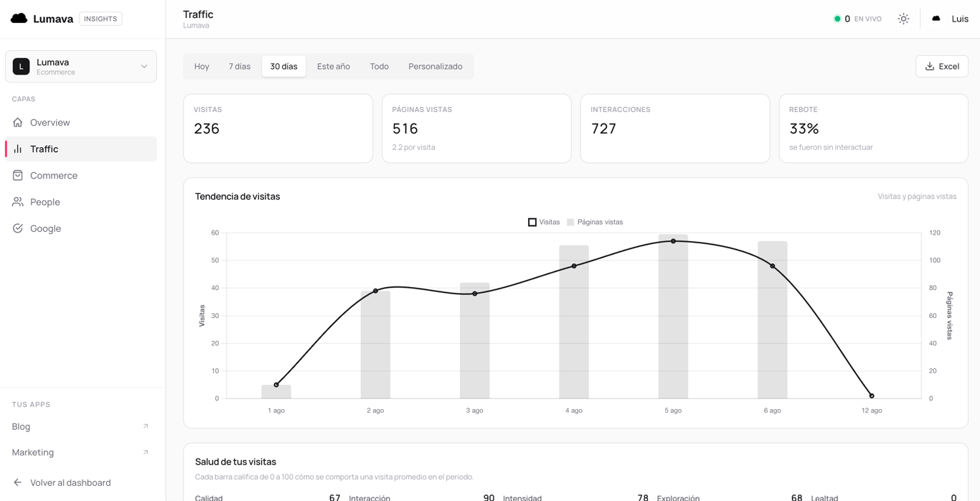Click the black L avatar in project selector

[x=22, y=67]
